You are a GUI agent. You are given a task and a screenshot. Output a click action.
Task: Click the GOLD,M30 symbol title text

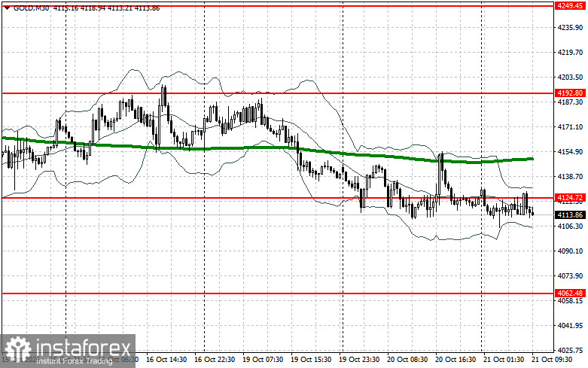tap(31, 8)
